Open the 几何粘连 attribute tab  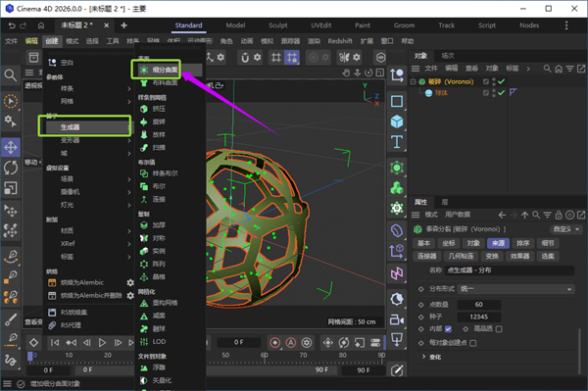click(x=461, y=256)
